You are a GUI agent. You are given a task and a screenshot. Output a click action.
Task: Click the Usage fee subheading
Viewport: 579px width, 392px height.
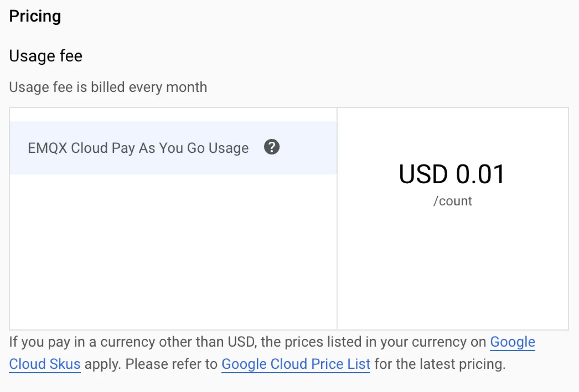click(x=46, y=56)
